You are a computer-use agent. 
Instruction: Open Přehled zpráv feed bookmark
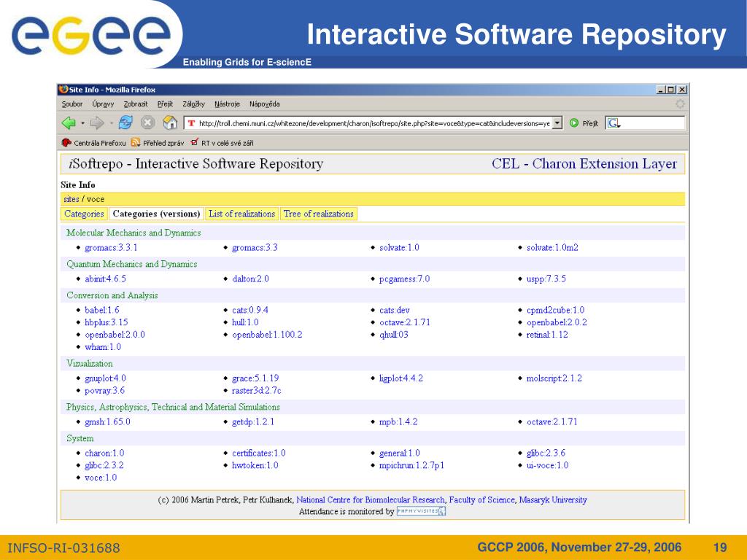[158, 143]
